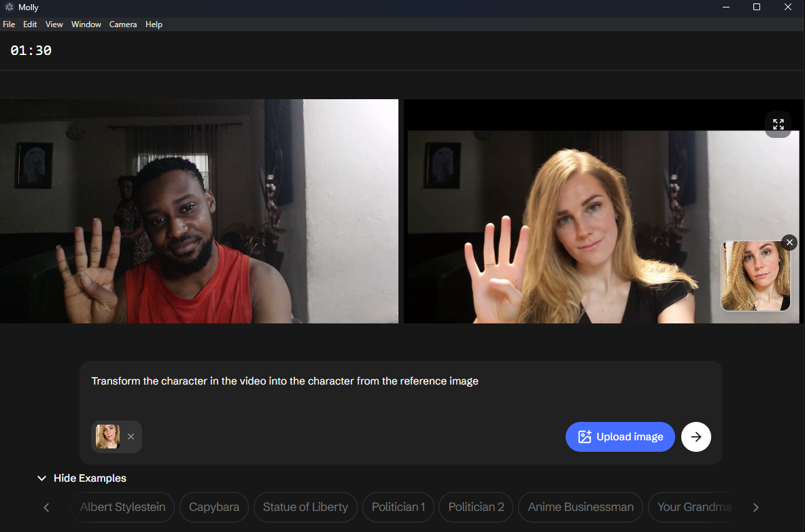This screenshot has width=805, height=532.
Task: Open the Window menu
Action: point(86,24)
